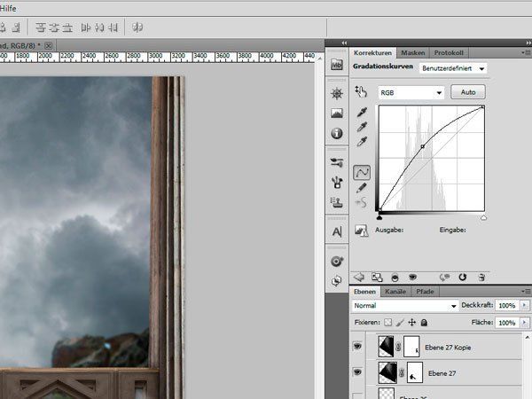532x399 pixels.
Task: Toggle lock image pixels brush icon
Action: click(x=400, y=323)
